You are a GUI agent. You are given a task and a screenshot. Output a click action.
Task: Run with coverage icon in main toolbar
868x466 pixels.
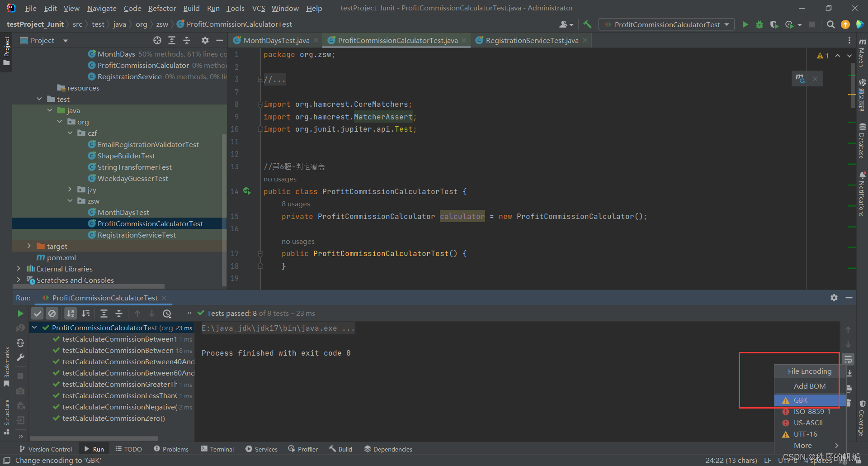[774, 24]
